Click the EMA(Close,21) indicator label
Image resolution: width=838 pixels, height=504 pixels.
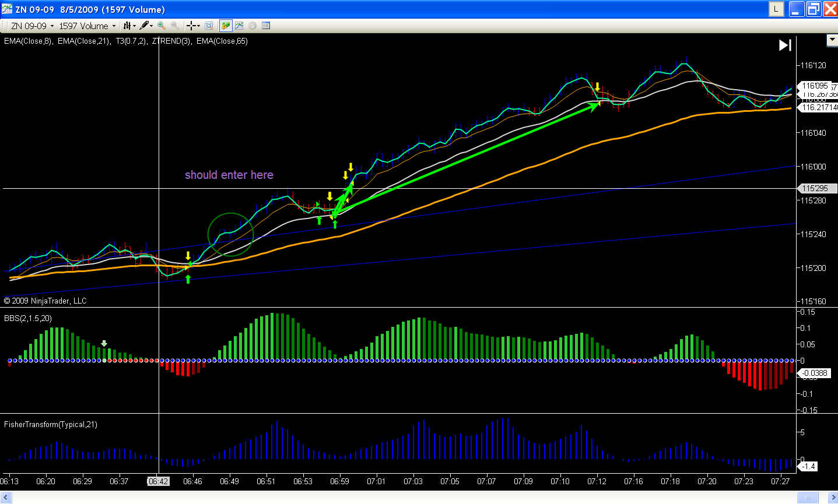point(83,41)
